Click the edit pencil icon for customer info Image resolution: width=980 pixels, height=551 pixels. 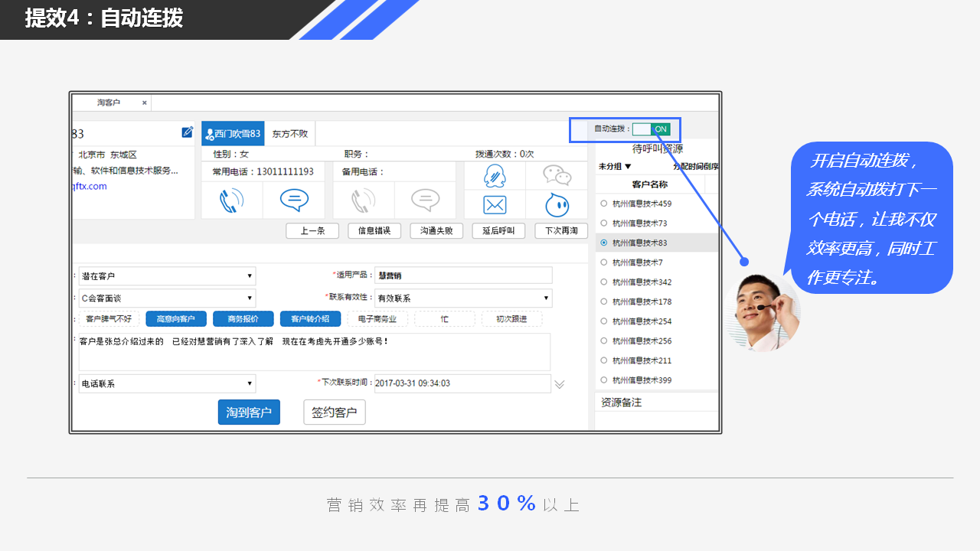(188, 132)
